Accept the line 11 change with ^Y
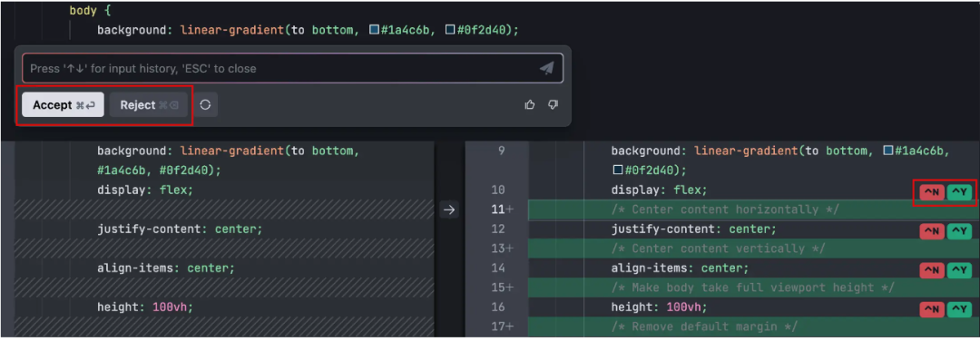 [960, 192]
